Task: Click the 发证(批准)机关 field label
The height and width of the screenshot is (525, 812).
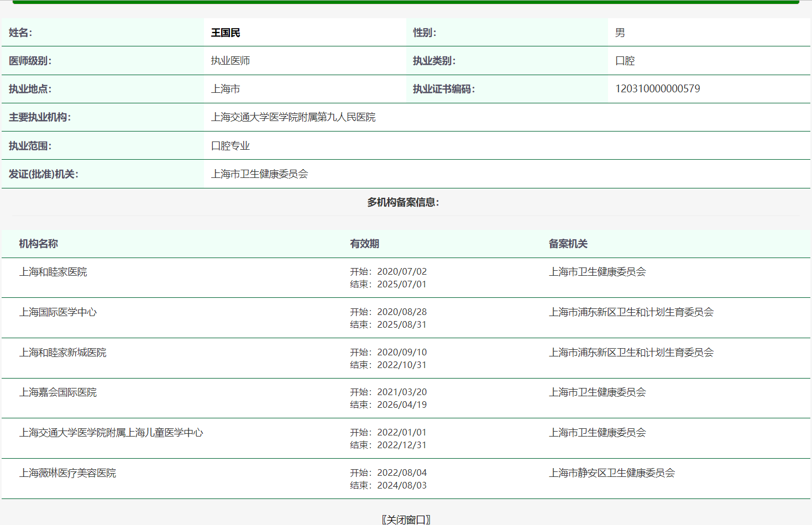Action: tap(44, 174)
